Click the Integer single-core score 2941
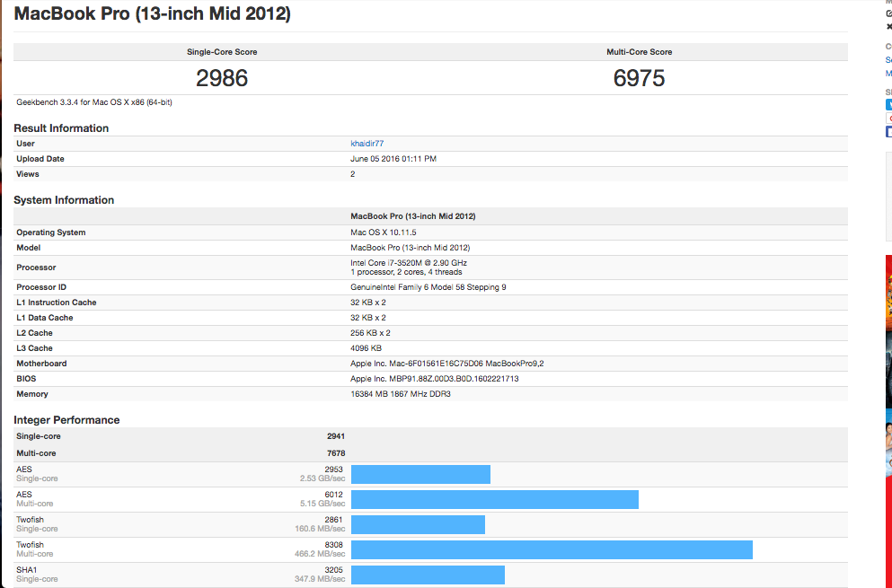 (336, 436)
